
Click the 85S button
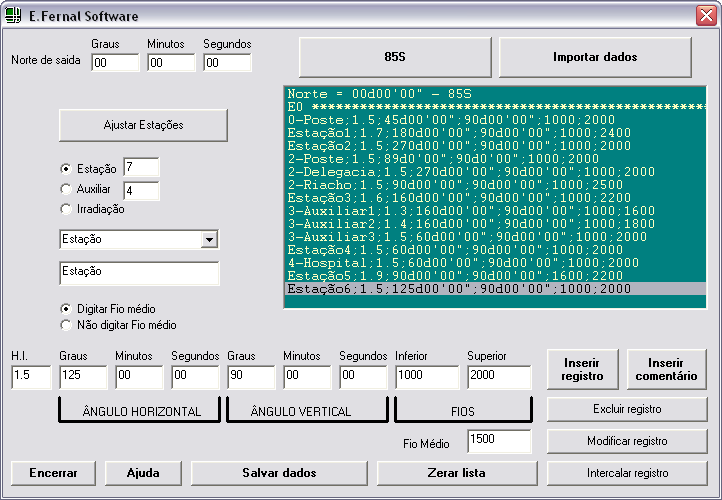tap(395, 58)
